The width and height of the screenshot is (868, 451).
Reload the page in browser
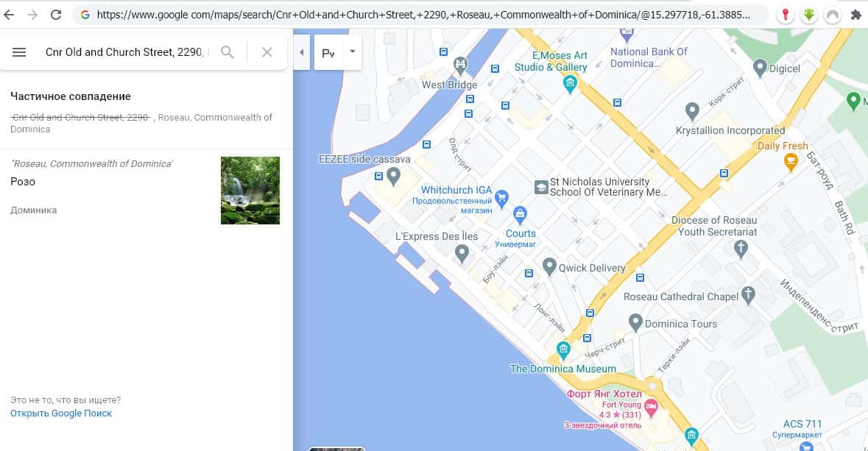[56, 14]
